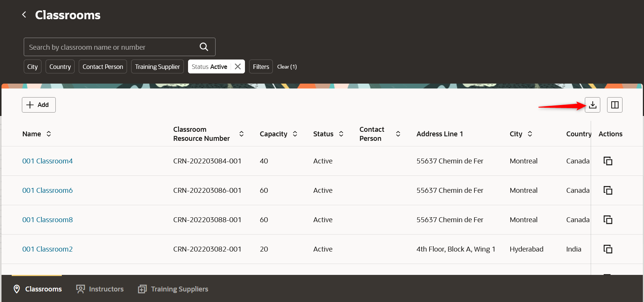Click Montreal in the Classroom4 row
The width and height of the screenshot is (644, 302).
pyautogui.click(x=523, y=161)
